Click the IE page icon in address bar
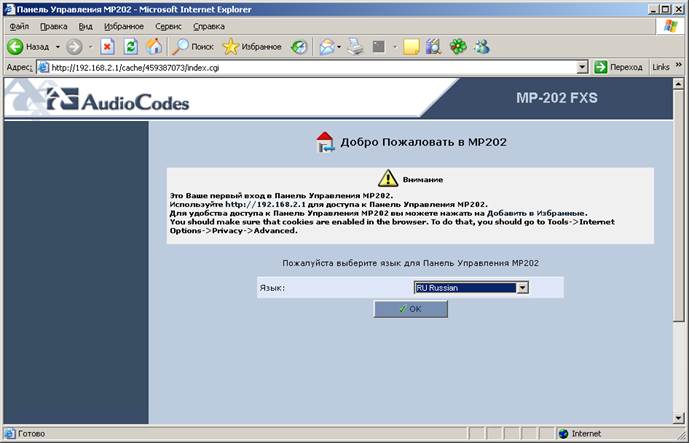 pyautogui.click(x=44, y=68)
